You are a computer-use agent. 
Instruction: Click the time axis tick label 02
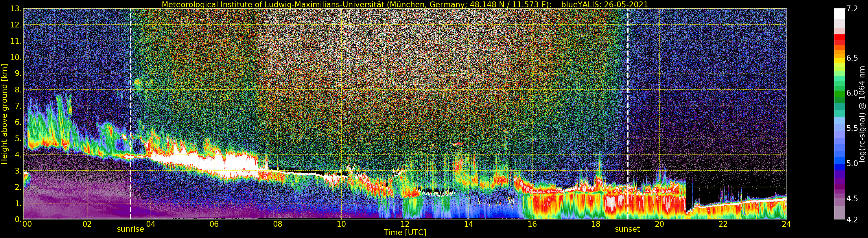pyautogui.click(x=87, y=224)
